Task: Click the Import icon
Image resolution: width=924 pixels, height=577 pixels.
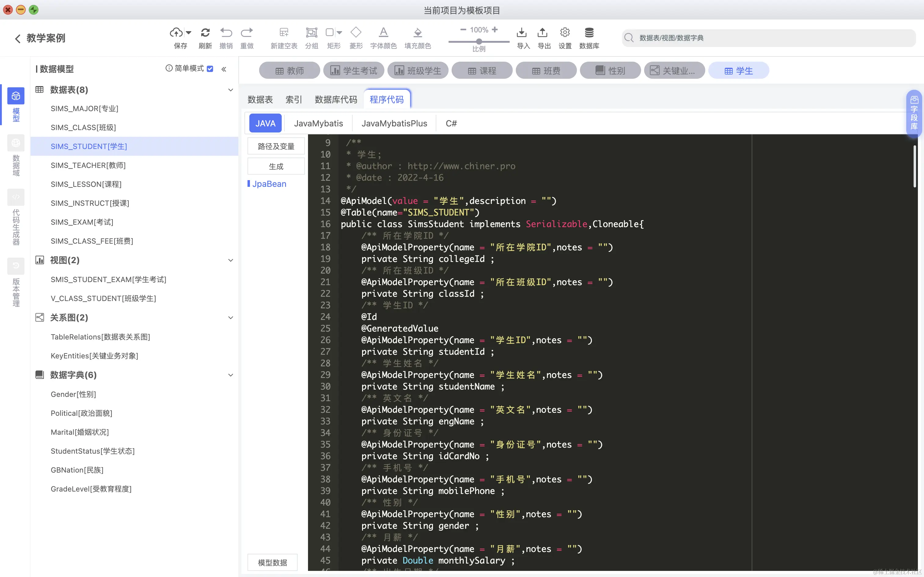Action: click(x=522, y=32)
